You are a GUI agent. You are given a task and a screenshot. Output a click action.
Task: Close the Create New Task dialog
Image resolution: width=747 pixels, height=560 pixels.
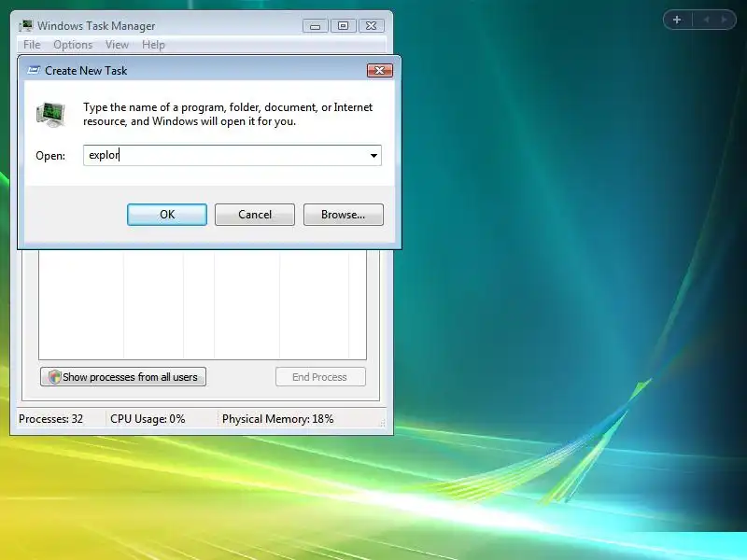point(380,71)
